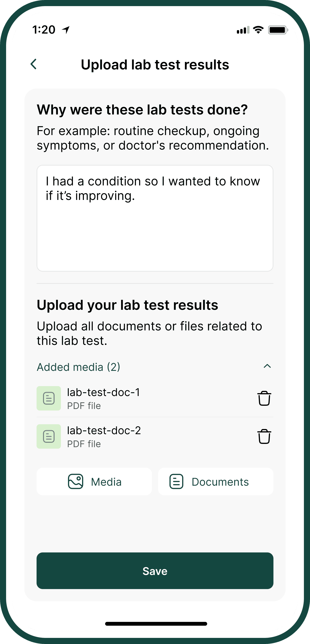Tap the Media picture icon
Viewport: 310px width, 644px height.
[75, 481]
